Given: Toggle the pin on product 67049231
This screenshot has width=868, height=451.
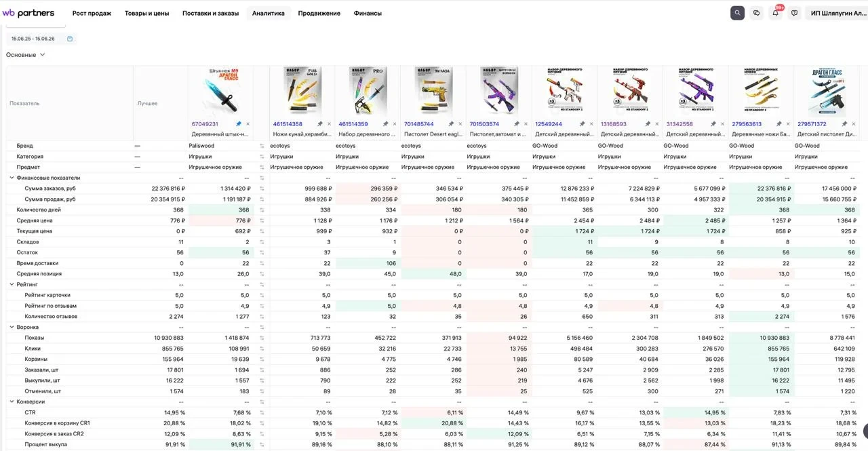Looking at the screenshot, I should pos(239,124).
